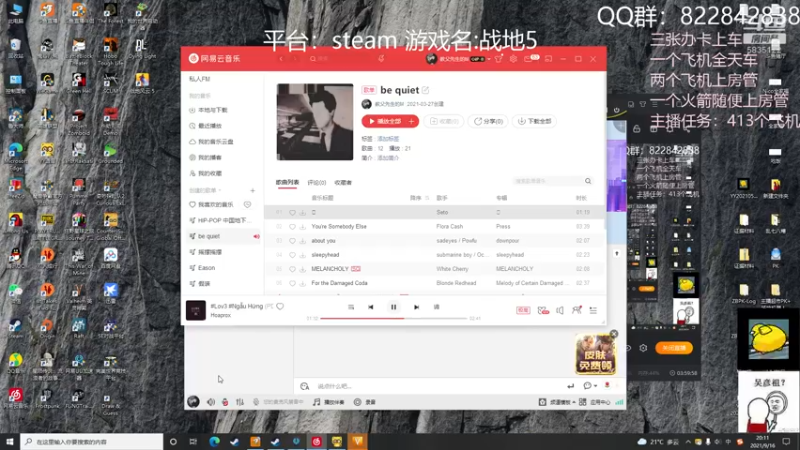Screen dimensions: 800x450
Task: Sort songs using the sort column header
Action: pos(419,198)
